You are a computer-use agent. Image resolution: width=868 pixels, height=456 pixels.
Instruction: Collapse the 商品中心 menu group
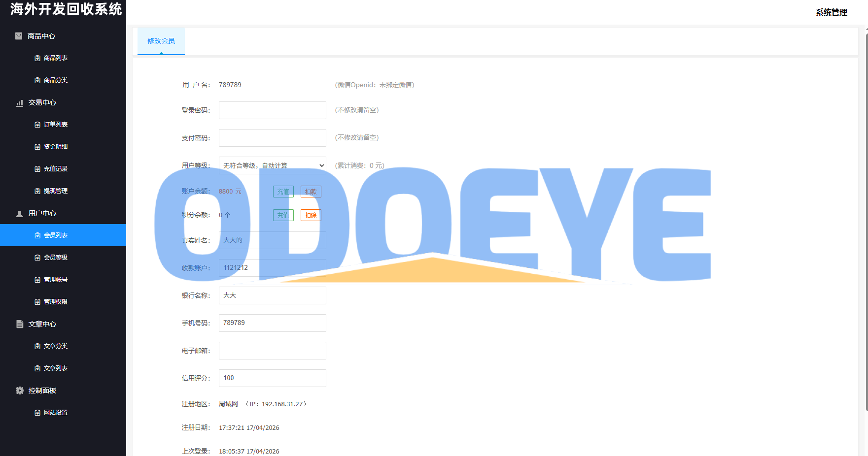pyautogui.click(x=63, y=36)
